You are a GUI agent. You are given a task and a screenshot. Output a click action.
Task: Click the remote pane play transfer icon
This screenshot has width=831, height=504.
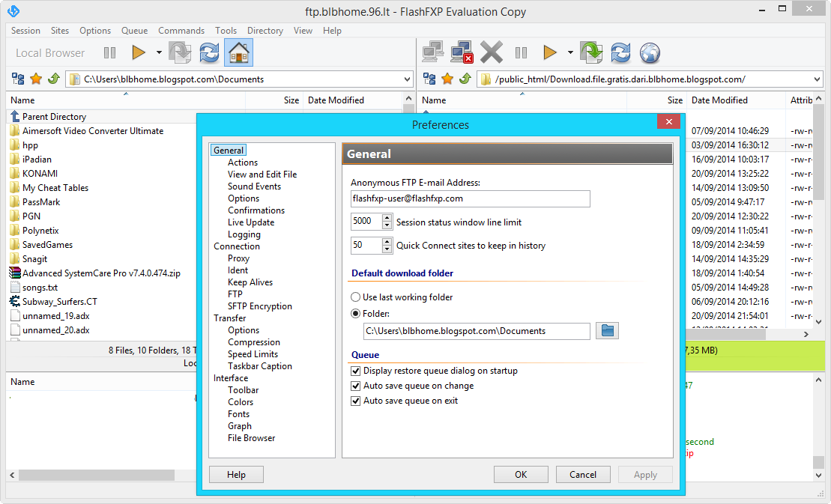tap(550, 52)
